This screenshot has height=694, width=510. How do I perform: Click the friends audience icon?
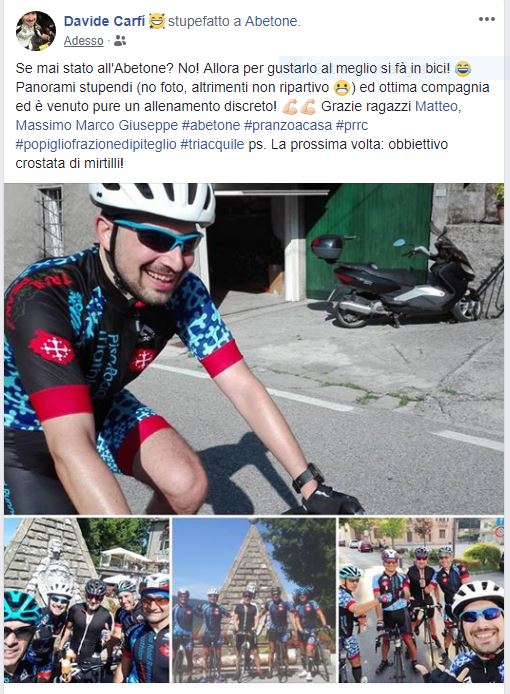[120, 41]
